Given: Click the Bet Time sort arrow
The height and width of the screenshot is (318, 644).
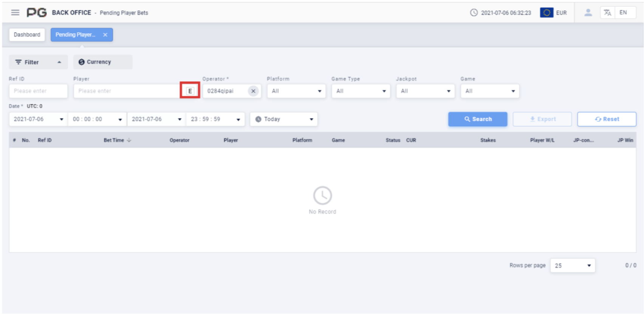Looking at the screenshot, I should (129, 140).
